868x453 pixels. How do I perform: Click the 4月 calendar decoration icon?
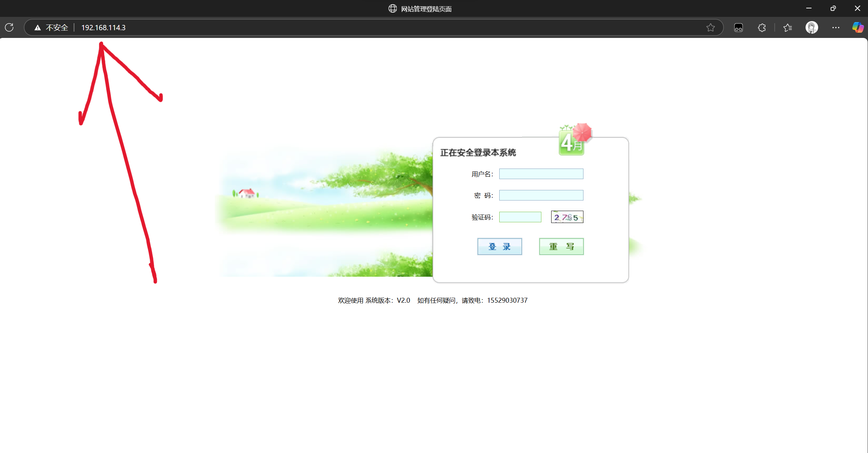(x=572, y=142)
